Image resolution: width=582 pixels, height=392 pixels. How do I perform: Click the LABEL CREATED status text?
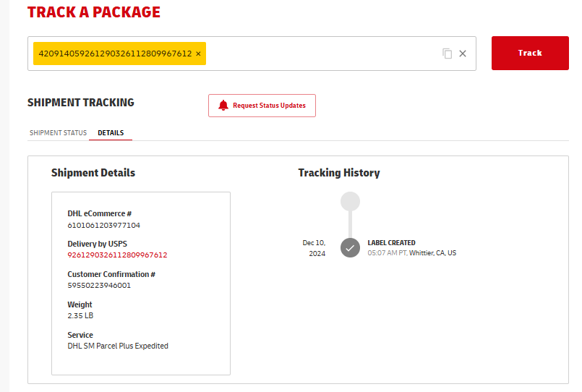pos(392,243)
